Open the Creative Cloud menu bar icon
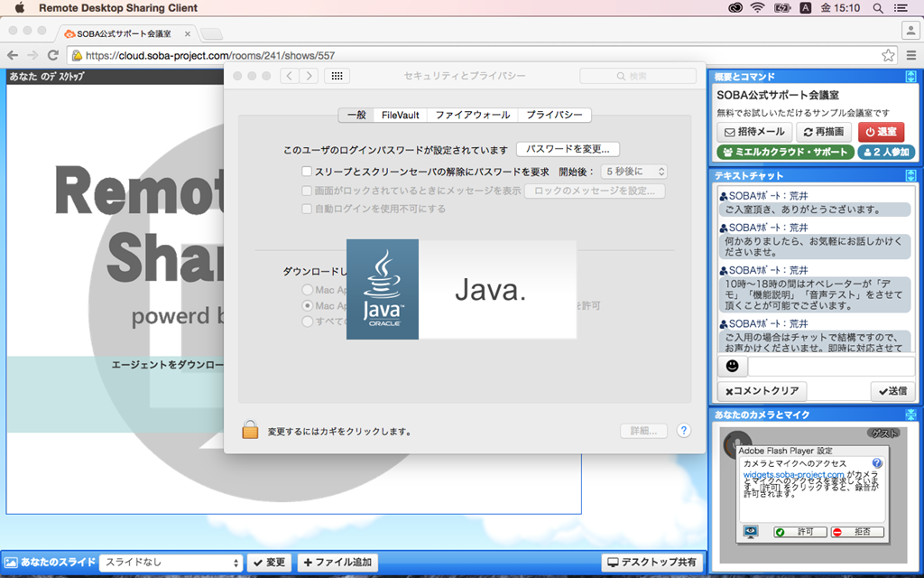 coord(735,7)
